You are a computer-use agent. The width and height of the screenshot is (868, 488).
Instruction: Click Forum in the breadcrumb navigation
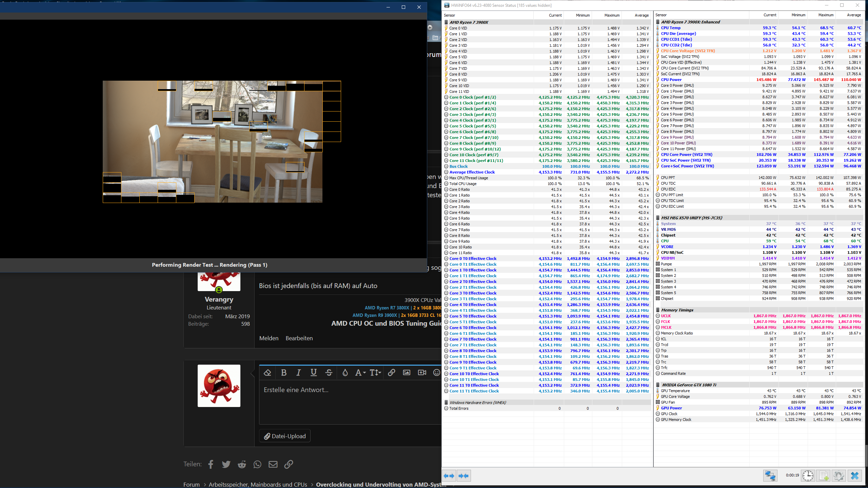(192, 484)
